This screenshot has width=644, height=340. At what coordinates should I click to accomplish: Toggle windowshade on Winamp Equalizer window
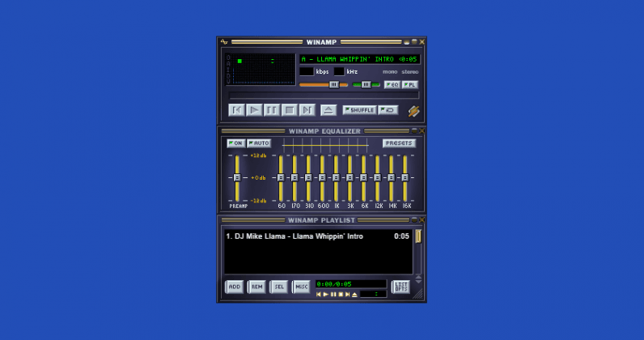click(x=414, y=130)
